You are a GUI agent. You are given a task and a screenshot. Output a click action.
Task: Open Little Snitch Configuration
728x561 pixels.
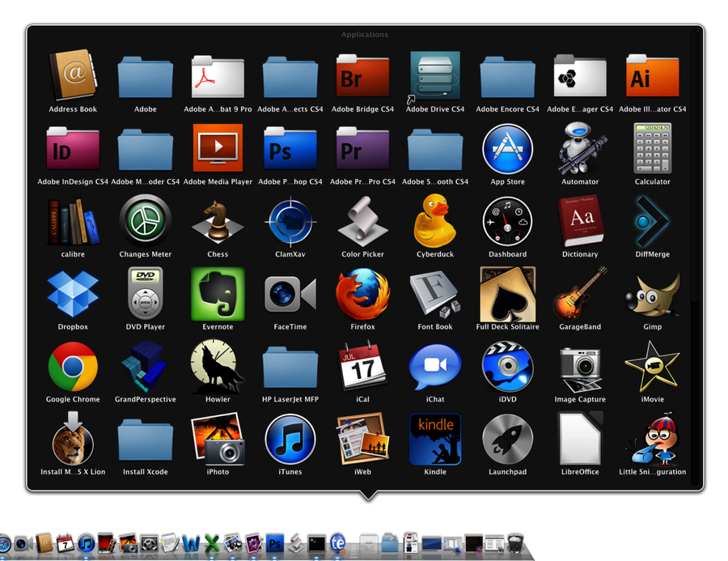pos(652,438)
